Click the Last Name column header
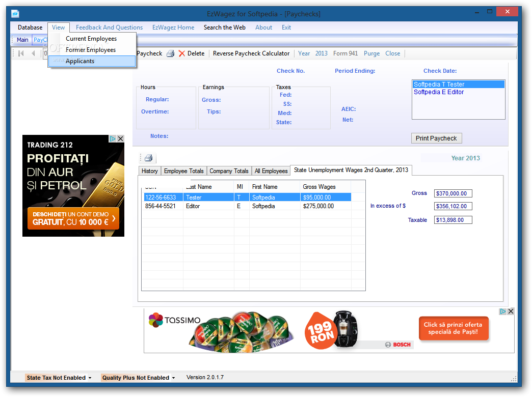 click(208, 187)
